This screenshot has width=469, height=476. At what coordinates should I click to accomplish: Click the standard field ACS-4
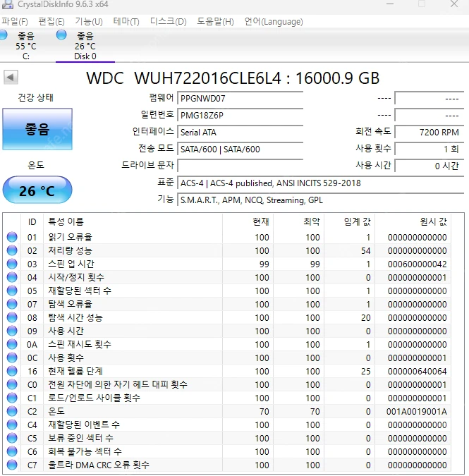click(x=321, y=183)
